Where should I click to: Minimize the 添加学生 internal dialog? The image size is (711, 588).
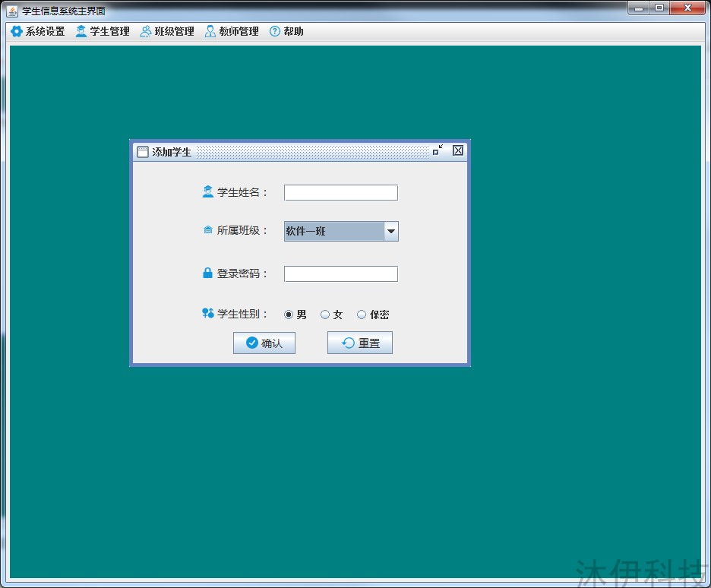(x=438, y=150)
